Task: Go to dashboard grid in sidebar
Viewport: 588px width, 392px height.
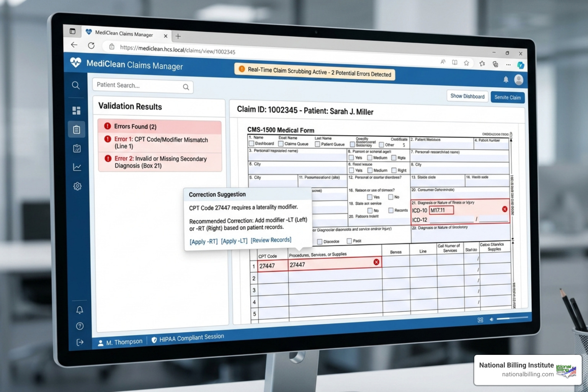Action: (76, 111)
